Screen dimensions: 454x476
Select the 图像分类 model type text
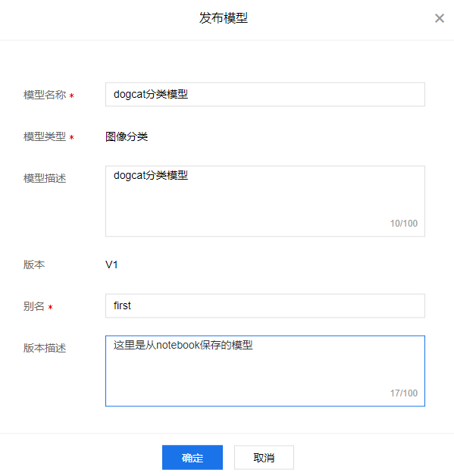pyautogui.click(x=127, y=136)
